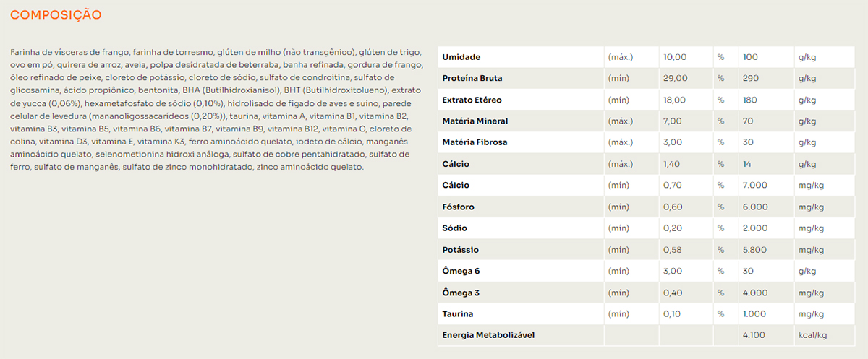
Task: Select the Matéria Fibrosa label cell
Action: click(x=475, y=142)
